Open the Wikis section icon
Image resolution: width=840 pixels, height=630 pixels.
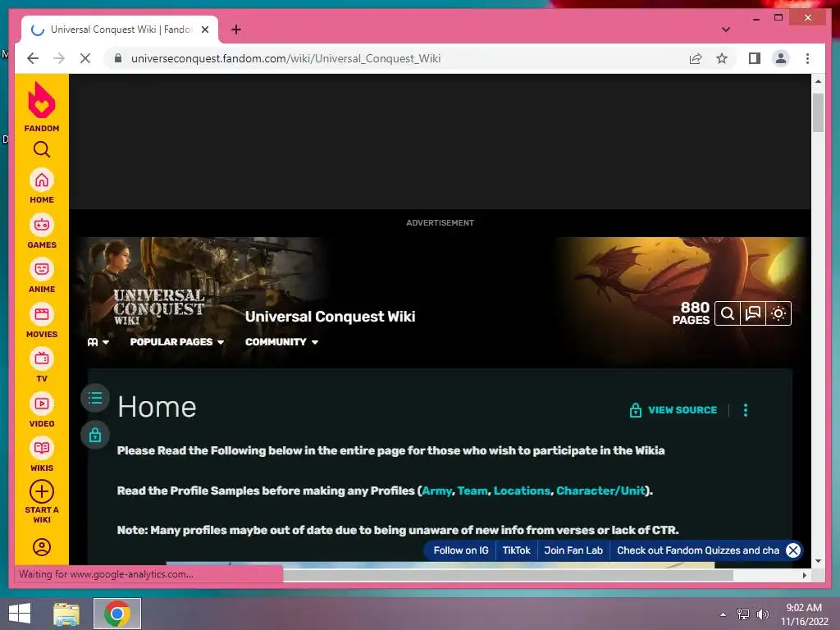(x=41, y=448)
